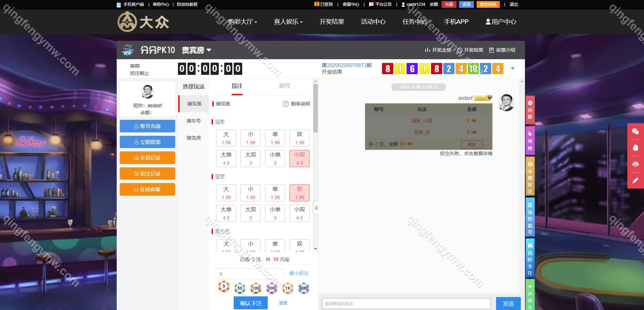Open the 购彩大厅 navigation dropdown
The width and height of the screenshot is (644, 310).
(242, 22)
